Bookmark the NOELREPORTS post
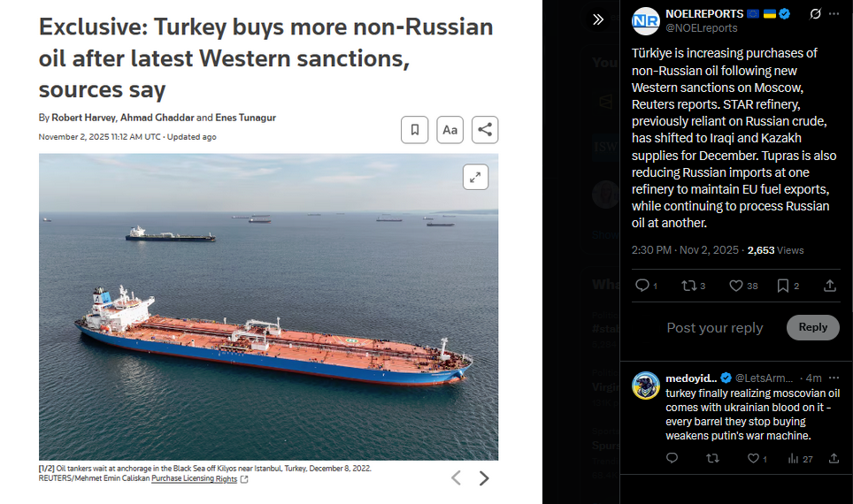 pyautogui.click(x=788, y=286)
